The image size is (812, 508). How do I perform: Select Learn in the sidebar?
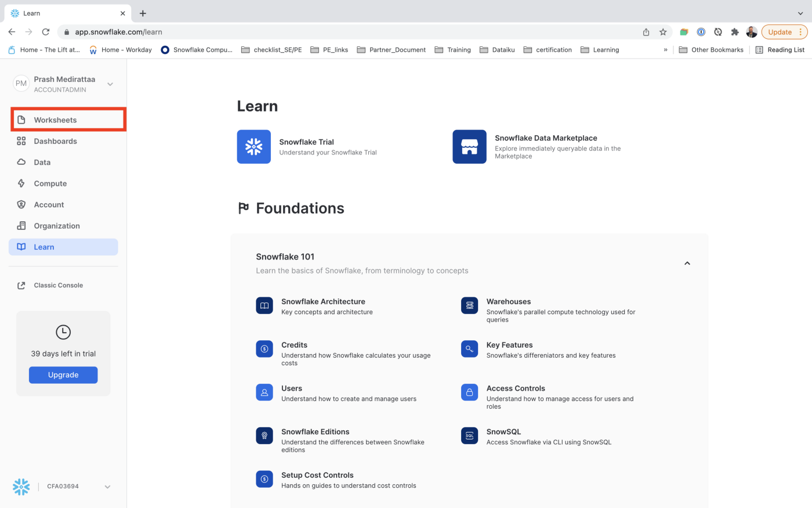click(x=44, y=247)
